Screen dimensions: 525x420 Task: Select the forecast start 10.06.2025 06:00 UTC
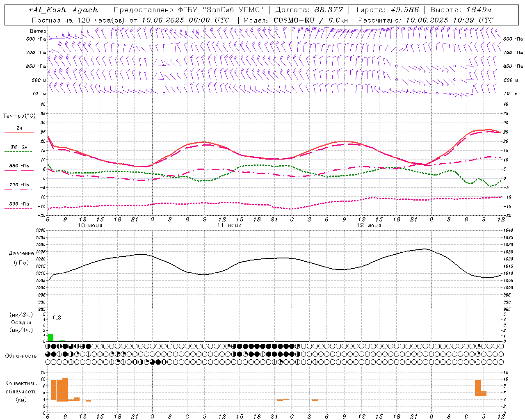[x=185, y=20]
